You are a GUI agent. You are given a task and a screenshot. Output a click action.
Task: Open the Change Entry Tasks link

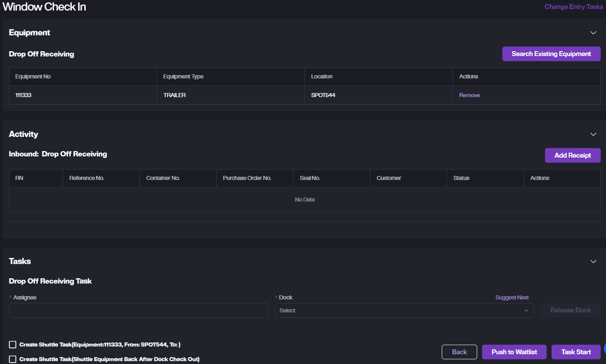[x=573, y=6]
